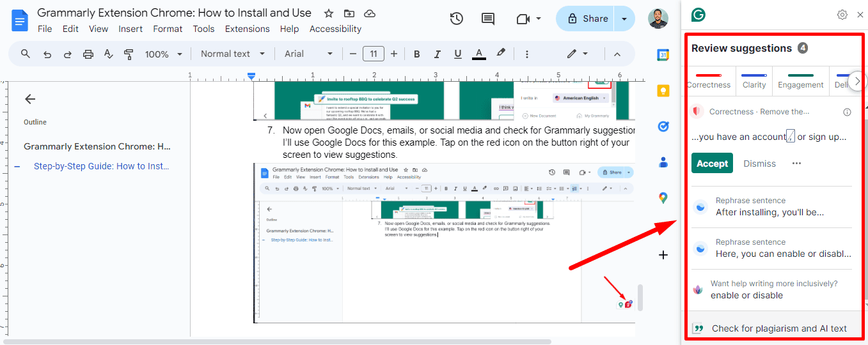This screenshot has width=868, height=345.
Task: Open the File menu
Action: coord(45,29)
